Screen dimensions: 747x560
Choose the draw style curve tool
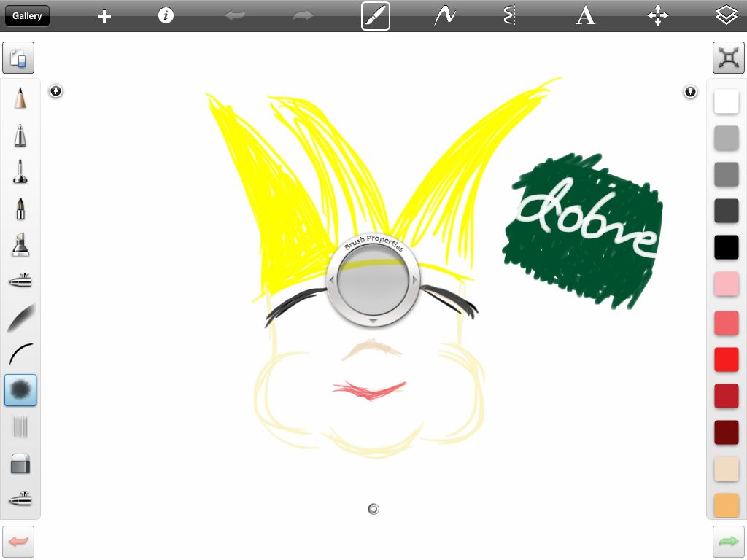point(445,16)
